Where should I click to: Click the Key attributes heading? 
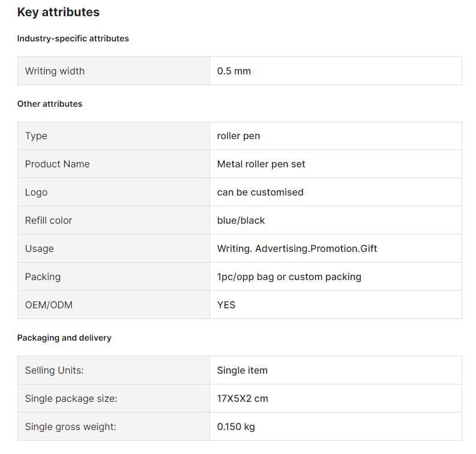pos(58,12)
